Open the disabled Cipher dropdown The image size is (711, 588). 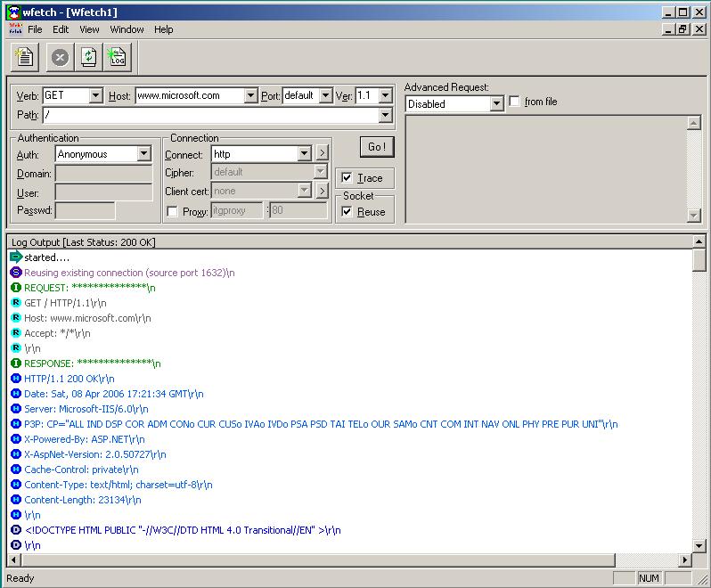pyautogui.click(x=321, y=171)
